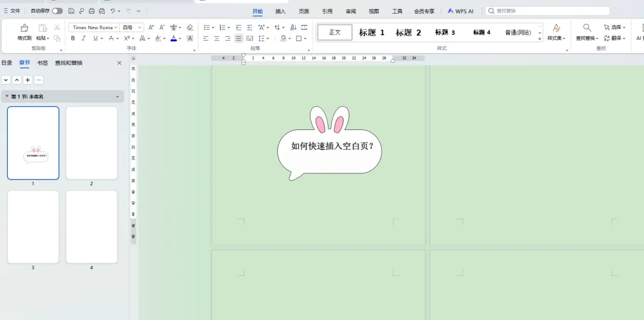
Task: Click the print icon in quick access bar
Action: (91, 11)
